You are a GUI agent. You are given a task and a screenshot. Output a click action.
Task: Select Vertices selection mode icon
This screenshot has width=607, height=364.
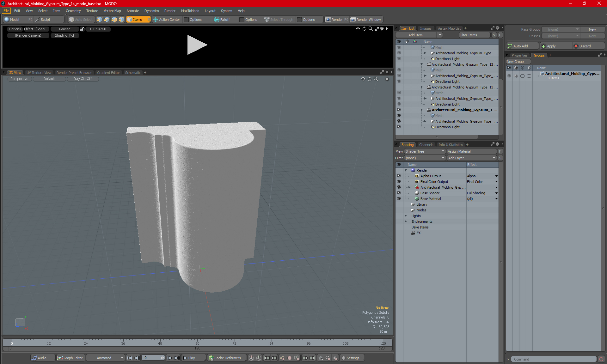pos(100,20)
